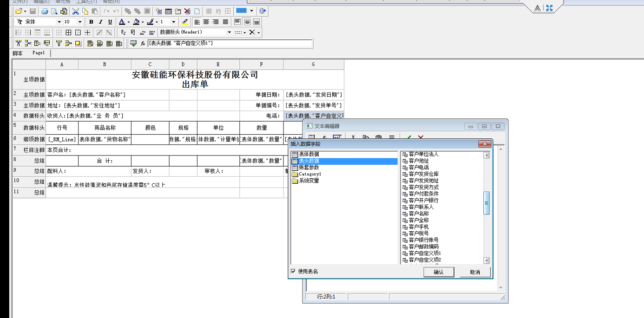
Task: Apply all borders to cell
Action: 68,33
